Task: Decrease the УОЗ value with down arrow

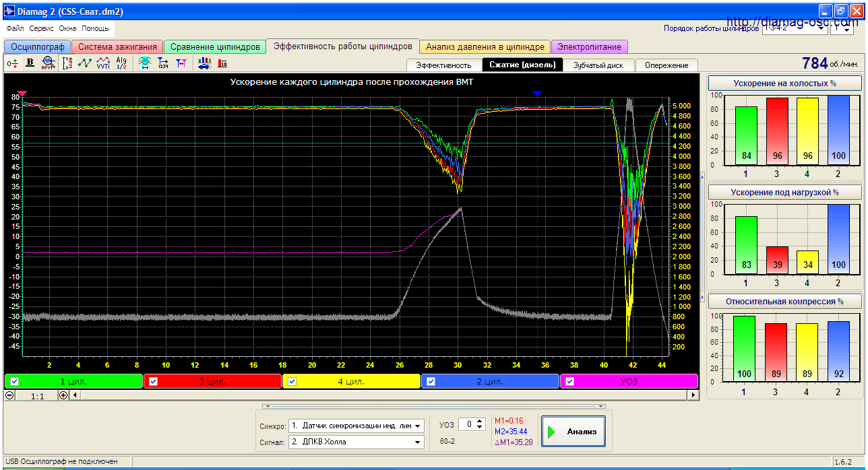Action: [479, 428]
